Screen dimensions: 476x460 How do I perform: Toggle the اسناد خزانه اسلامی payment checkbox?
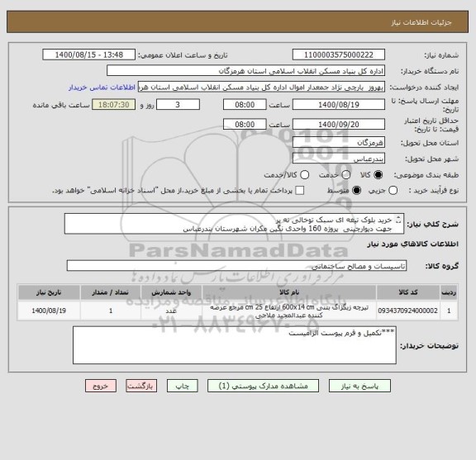coord(300,191)
